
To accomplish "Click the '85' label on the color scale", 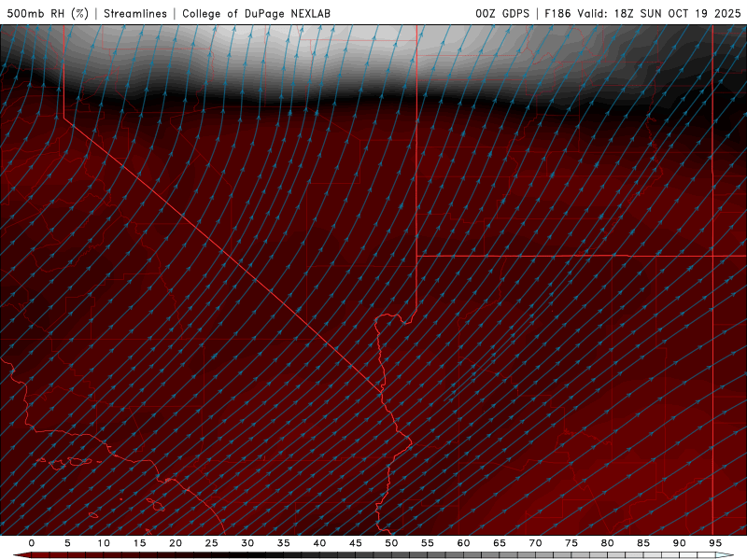I will (x=643, y=543).
